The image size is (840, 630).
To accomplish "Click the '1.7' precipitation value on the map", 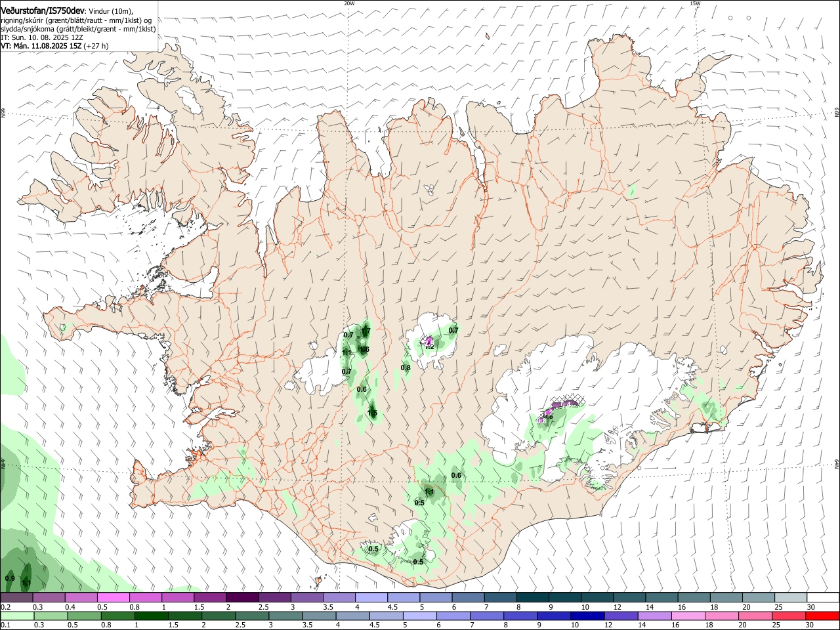I will [366, 331].
